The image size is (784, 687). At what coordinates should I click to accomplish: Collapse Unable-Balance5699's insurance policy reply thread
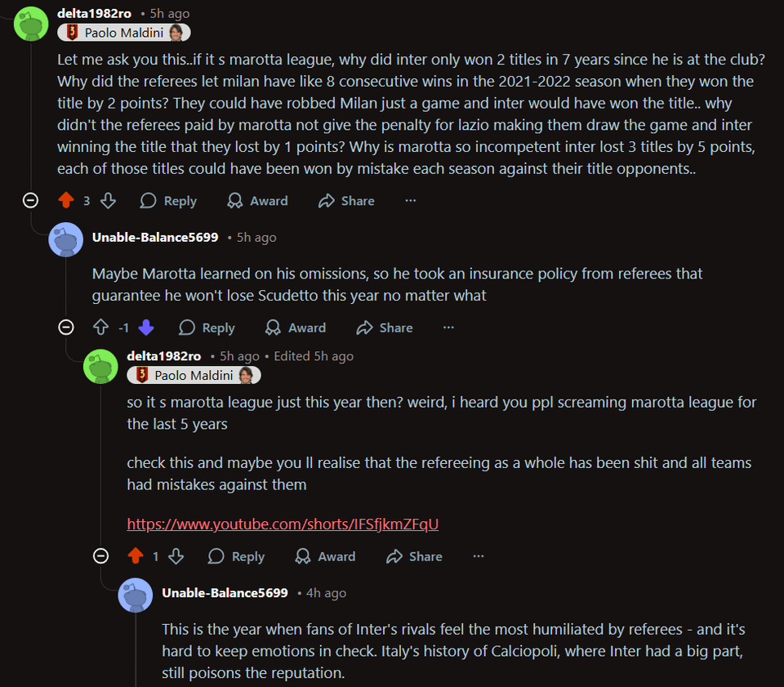(66, 327)
